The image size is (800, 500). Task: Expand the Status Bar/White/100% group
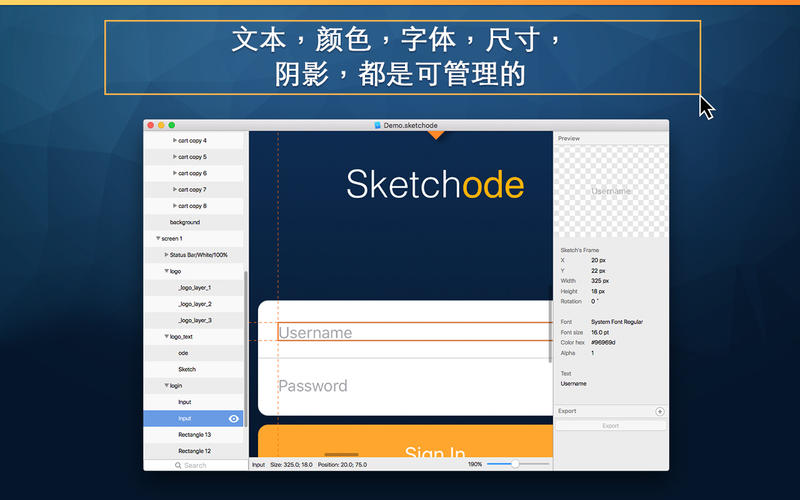[x=166, y=255]
